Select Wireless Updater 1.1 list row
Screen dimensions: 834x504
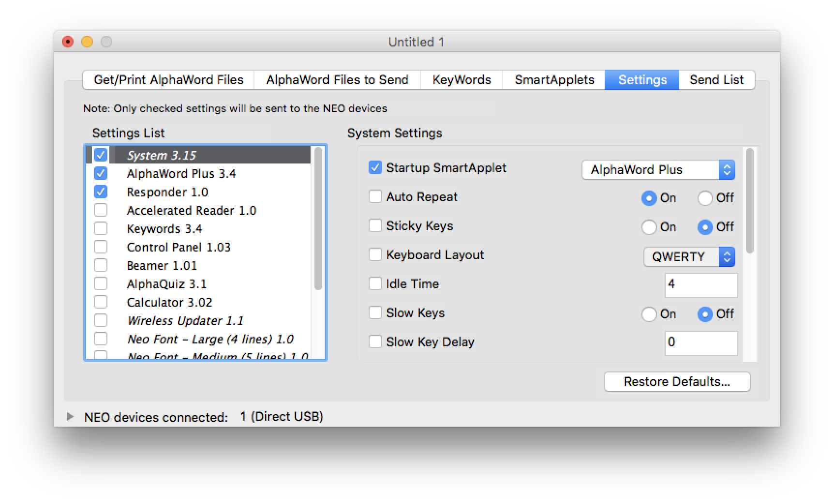click(x=198, y=320)
